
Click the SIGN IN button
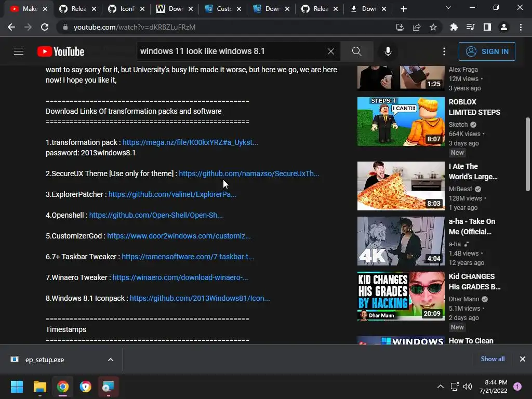487,51
